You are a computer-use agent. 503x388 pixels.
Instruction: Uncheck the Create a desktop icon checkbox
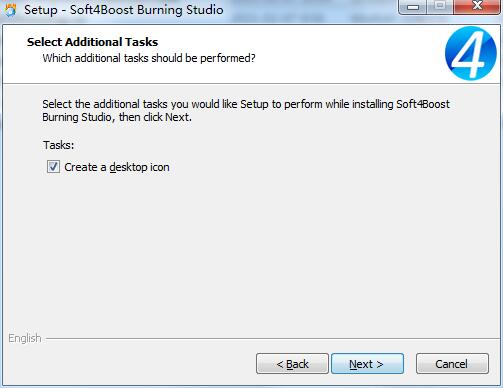click(53, 167)
